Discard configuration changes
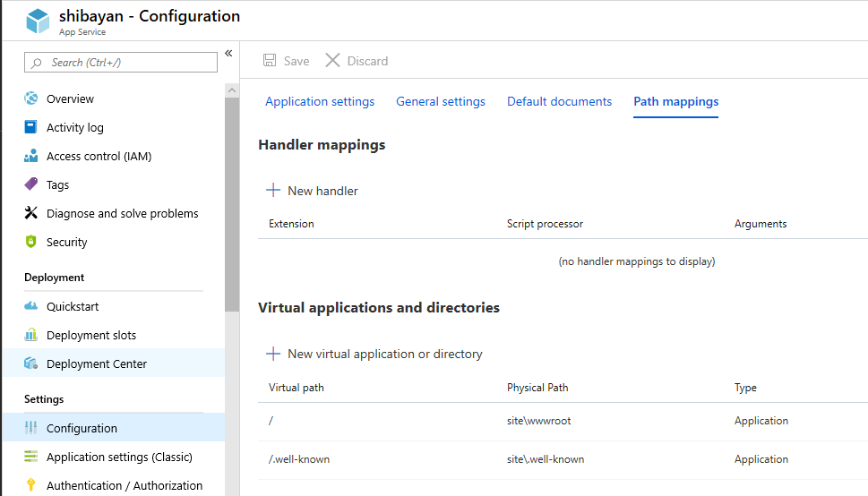Screen dimensions: 868x496 (357, 61)
